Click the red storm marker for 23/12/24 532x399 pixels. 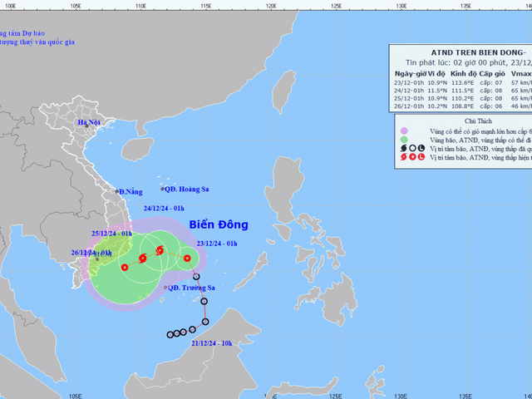coord(186,259)
